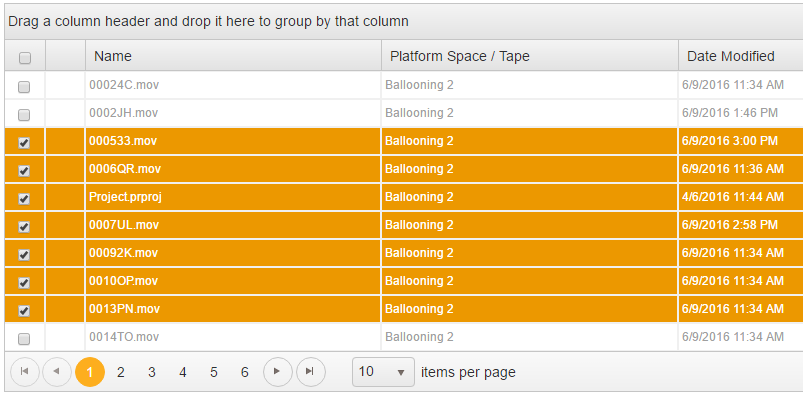Check the box for 0002JH.mov
803x395 pixels.
point(24,115)
